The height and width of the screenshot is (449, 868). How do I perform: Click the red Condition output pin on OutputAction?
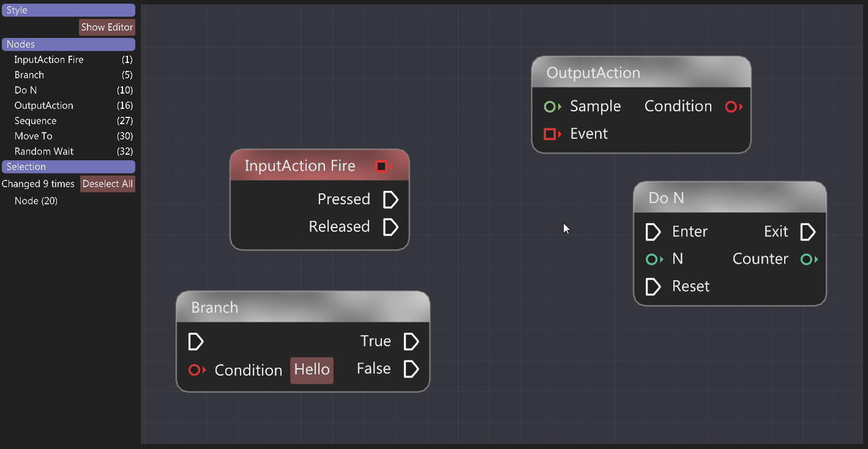coord(733,107)
